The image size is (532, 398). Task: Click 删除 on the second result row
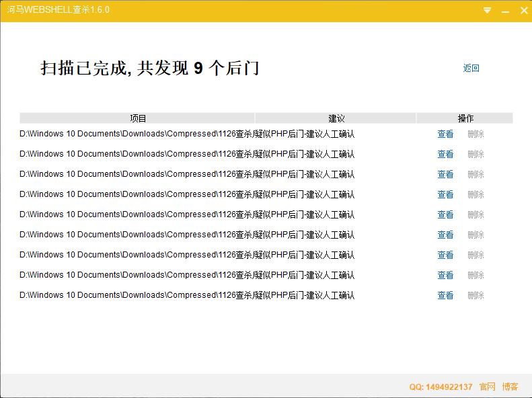pyautogui.click(x=476, y=155)
